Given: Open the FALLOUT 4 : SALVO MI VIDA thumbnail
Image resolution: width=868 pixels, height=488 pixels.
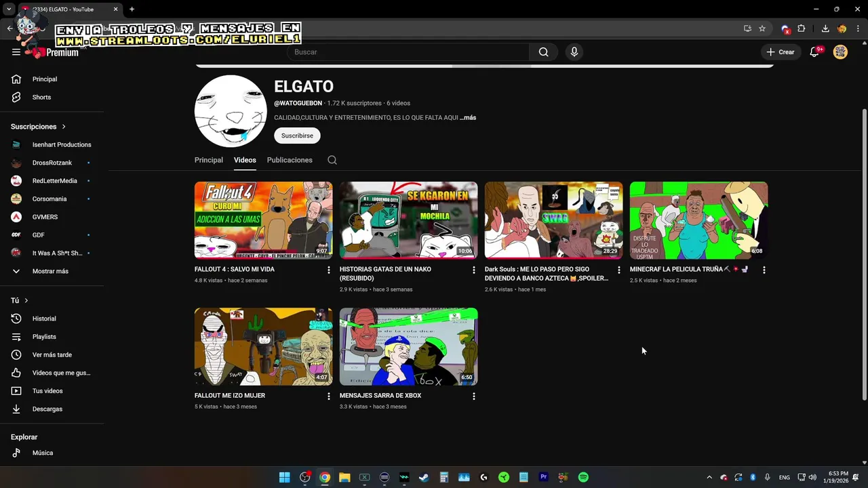Looking at the screenshot, I should pyautogui.click(x=264, y=220).
